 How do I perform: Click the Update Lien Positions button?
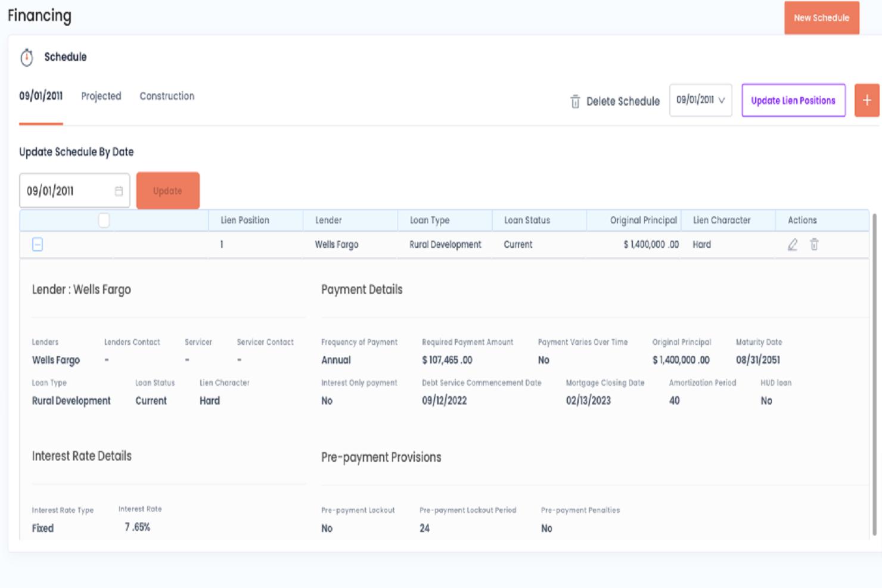pos(793,101)
